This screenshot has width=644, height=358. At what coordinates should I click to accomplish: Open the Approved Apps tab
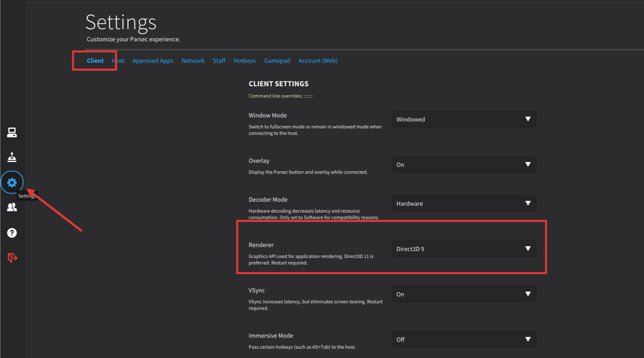153,61
